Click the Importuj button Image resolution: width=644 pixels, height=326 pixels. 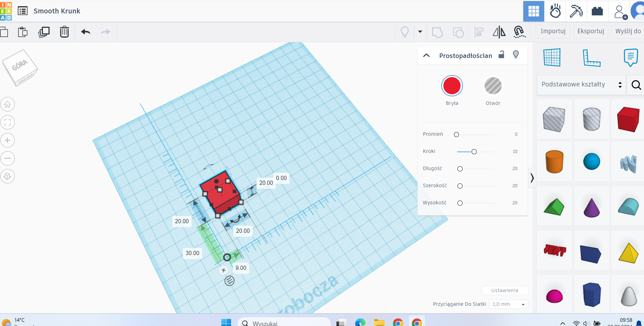click(x=553, y=32)
